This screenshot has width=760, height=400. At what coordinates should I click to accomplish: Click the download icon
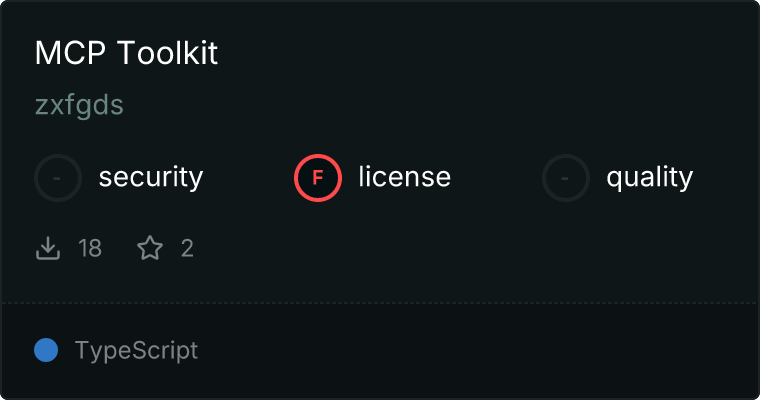coord(48,248)
